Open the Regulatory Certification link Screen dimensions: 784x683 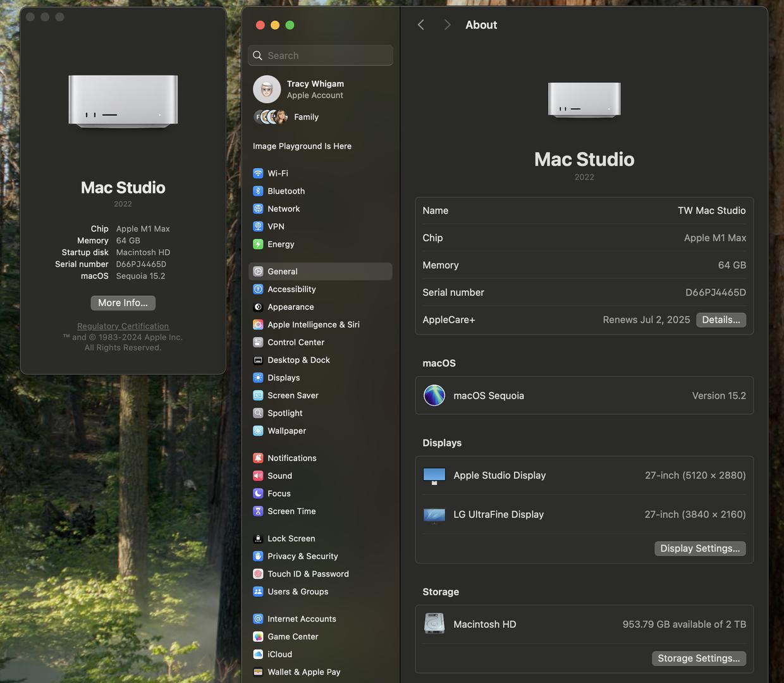tap(123, 326)
